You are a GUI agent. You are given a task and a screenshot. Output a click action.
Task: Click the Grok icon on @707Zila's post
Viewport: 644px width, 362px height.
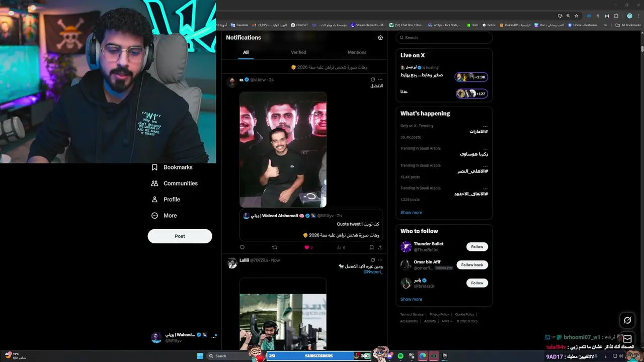coord(373,260)
